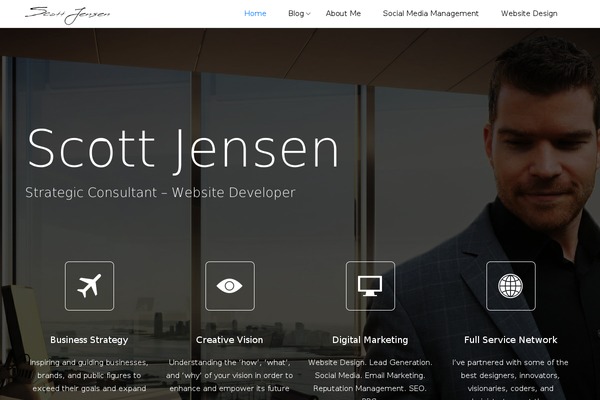The height and width of the screenshot is (400, 600).
Task: Click the eye Creative Vision icon
Action: tap(230, 286)
